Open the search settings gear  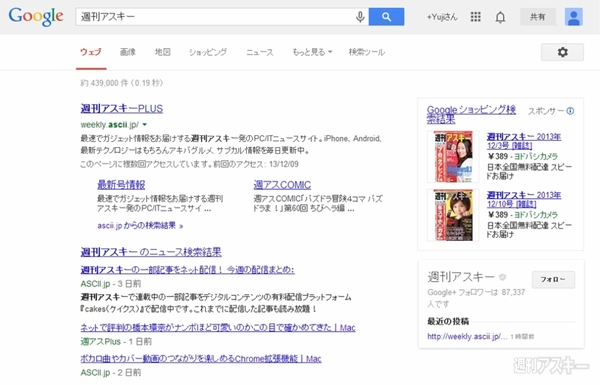(x=562, y=52)
